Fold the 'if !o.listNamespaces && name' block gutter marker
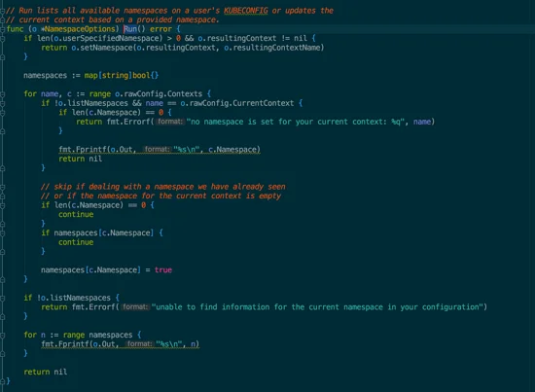Viewport: 535px width, 392px height. click(x=2, y=103)
